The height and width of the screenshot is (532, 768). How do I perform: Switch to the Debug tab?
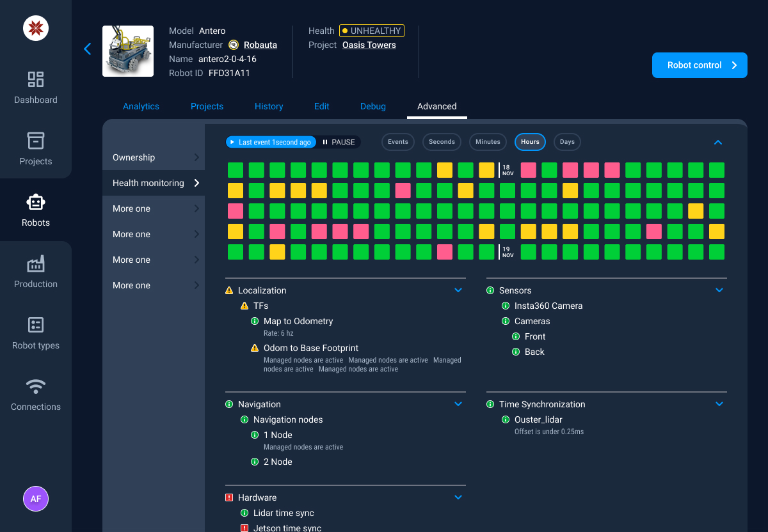373,106
